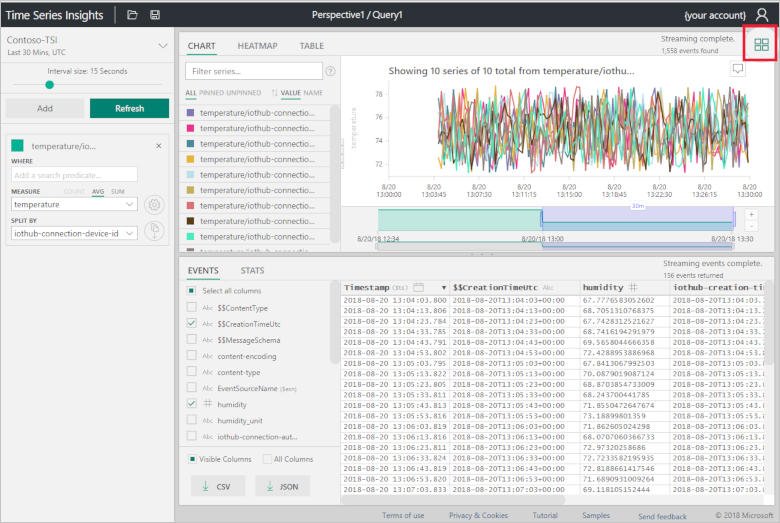
Task: Sort series by NAME
Action: (313, 93)
